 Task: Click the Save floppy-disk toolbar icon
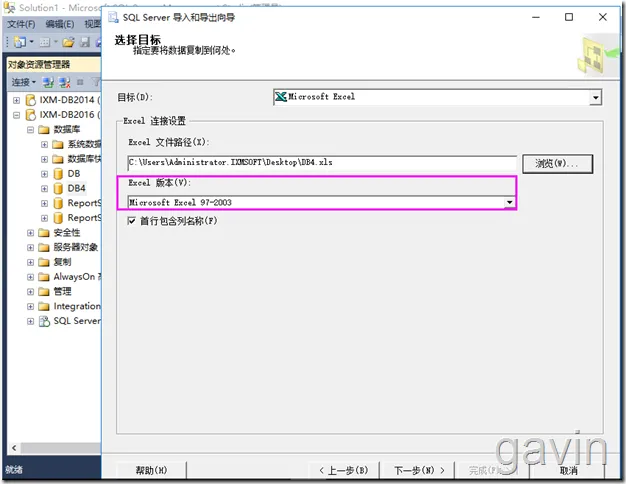click(85, 42)
